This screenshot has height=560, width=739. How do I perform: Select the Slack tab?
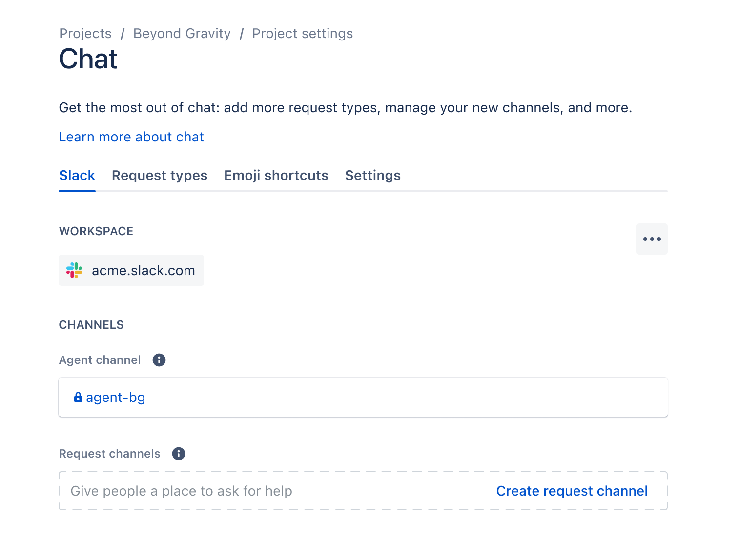click(x=77, y=176)
